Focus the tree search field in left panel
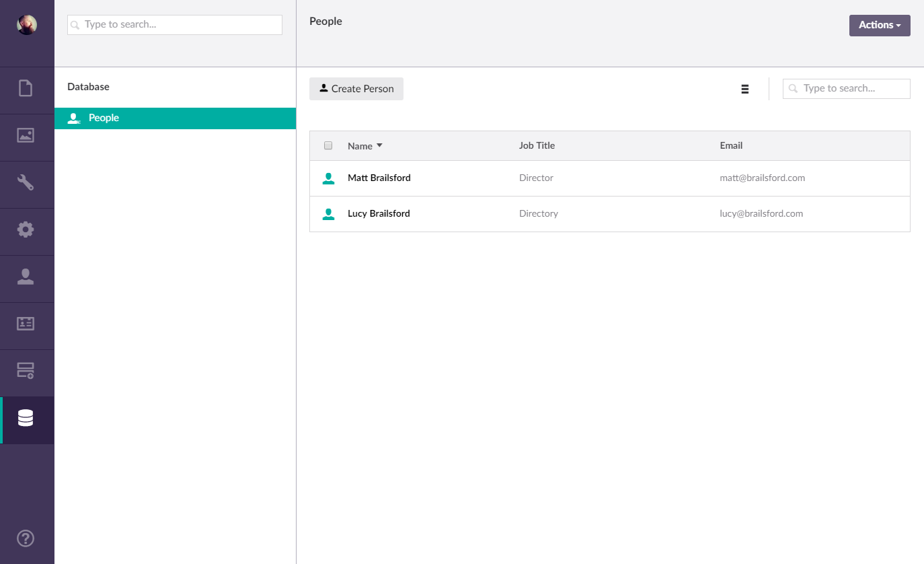Viewport: 924px width, 564px height. (x=175, y=25)
